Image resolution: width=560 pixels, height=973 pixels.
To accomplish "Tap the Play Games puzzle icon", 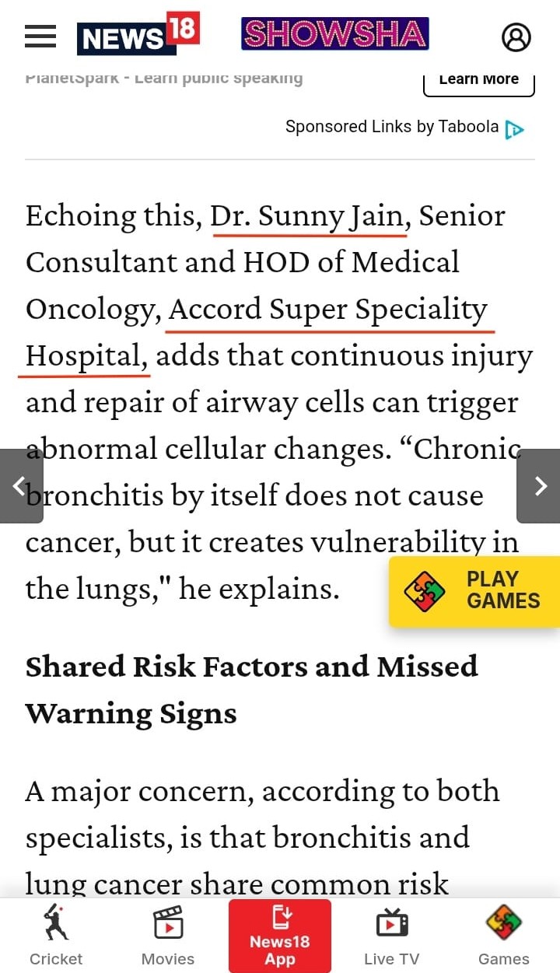I will coord(425,591).
